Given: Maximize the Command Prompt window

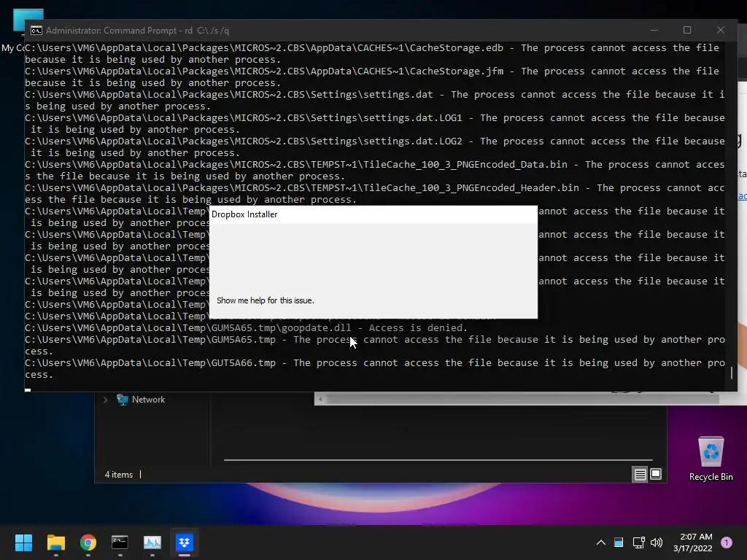Looking at the screenshot, I should click(687, 30).
